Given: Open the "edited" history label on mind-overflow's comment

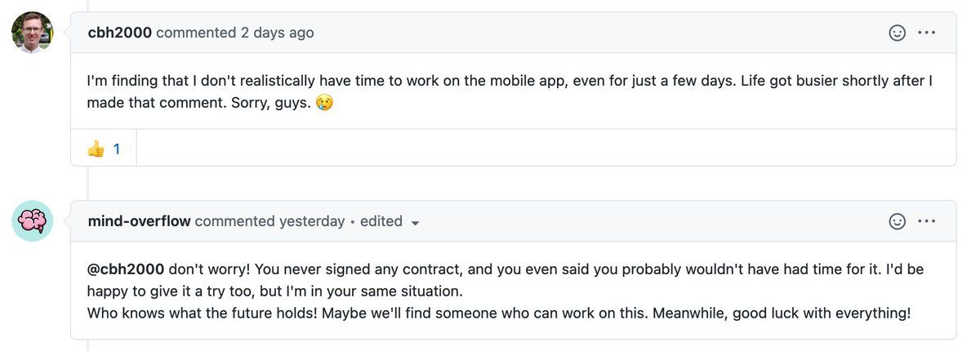Looking at the screenshot, I should pyautogui.click(x=381, y=221).
